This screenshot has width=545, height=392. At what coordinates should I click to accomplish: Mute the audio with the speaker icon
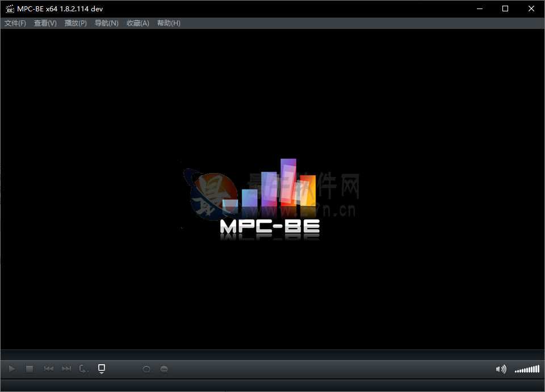click(501, 369)
